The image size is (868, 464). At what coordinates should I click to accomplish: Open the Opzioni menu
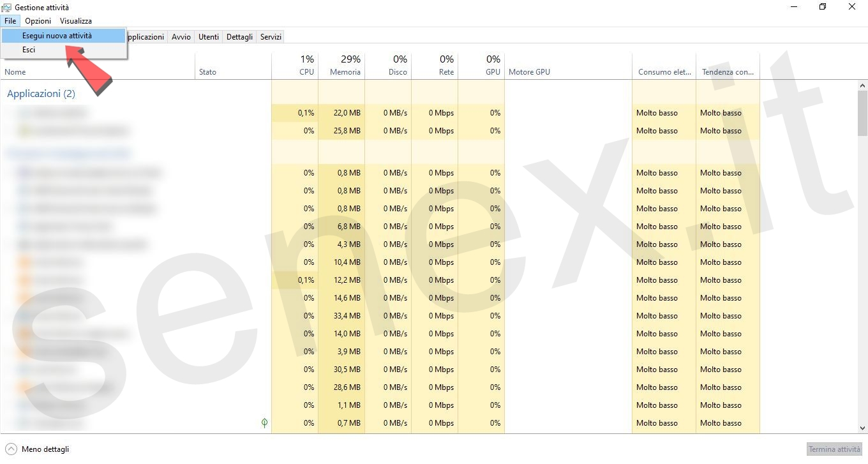[38, 21]
